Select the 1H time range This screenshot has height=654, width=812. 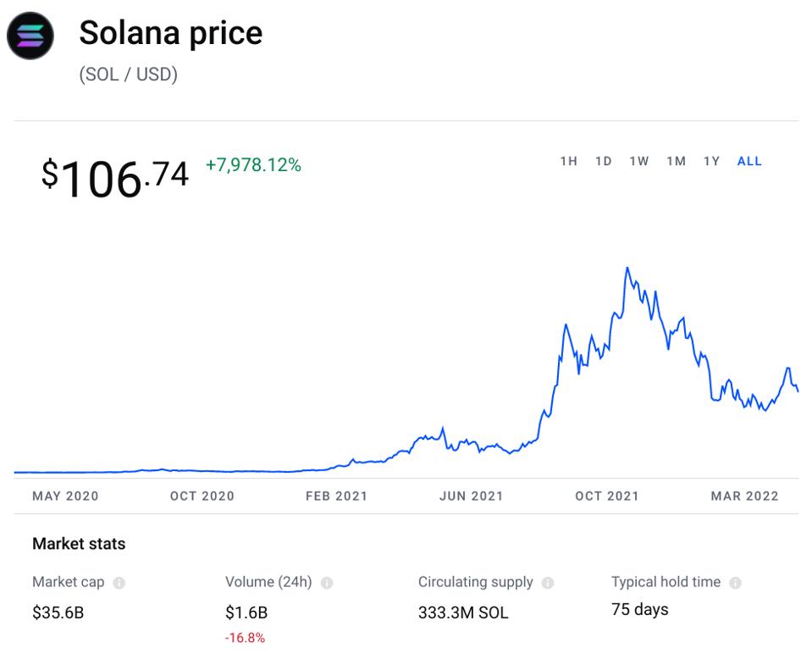click(x=568, y=161)
